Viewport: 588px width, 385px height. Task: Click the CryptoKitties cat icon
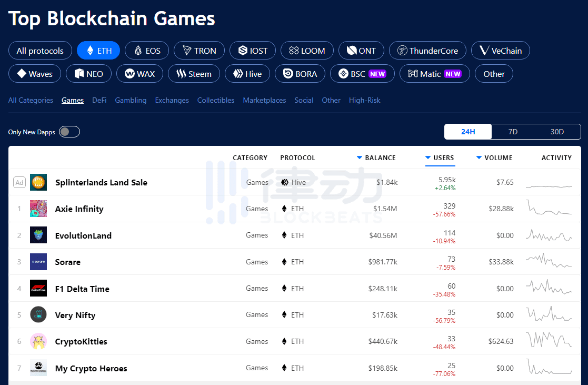click(x=38, y=341)
